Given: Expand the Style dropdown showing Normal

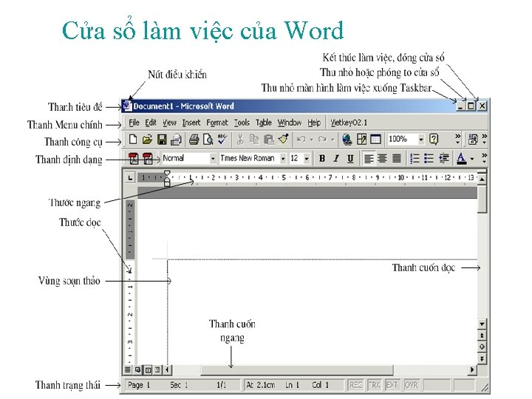Looking at the screenshot, I should [213, 158].
